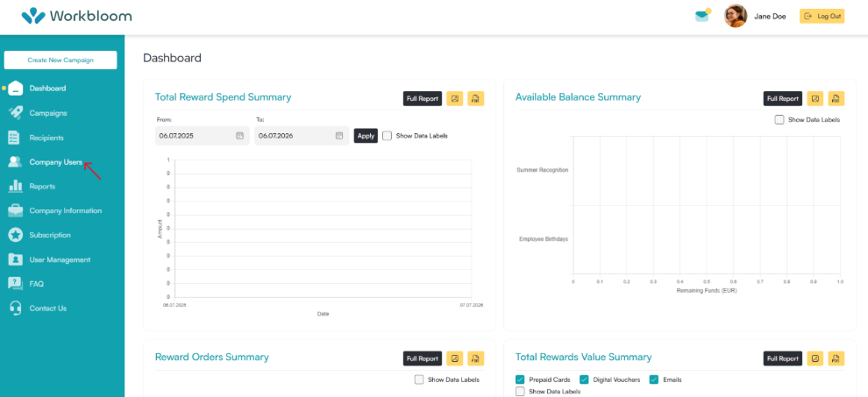868x397 pixels.
Task: Open Full Report for Total Rewards Value
Action: [783, 358]
